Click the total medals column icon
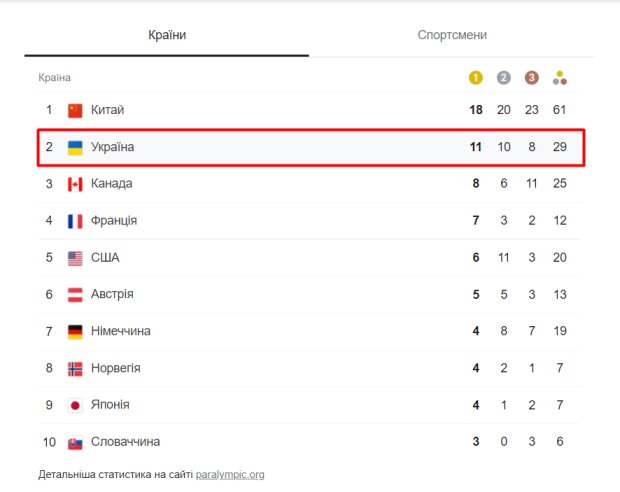 tap(560, 78)
